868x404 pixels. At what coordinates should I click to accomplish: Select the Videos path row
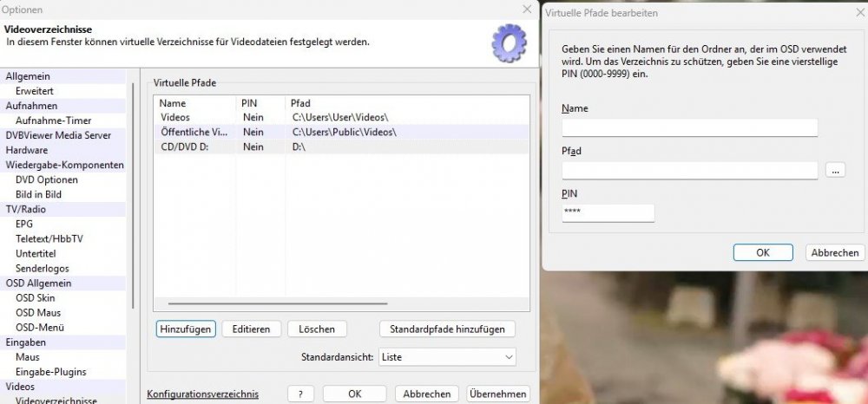(x=341, y=117)
